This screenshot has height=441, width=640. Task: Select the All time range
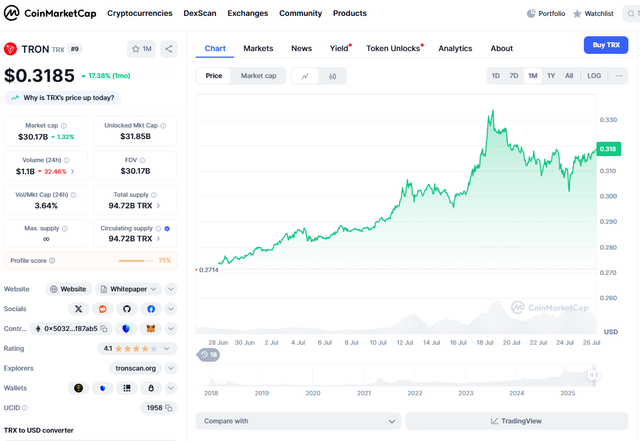(x=569, y=76)
